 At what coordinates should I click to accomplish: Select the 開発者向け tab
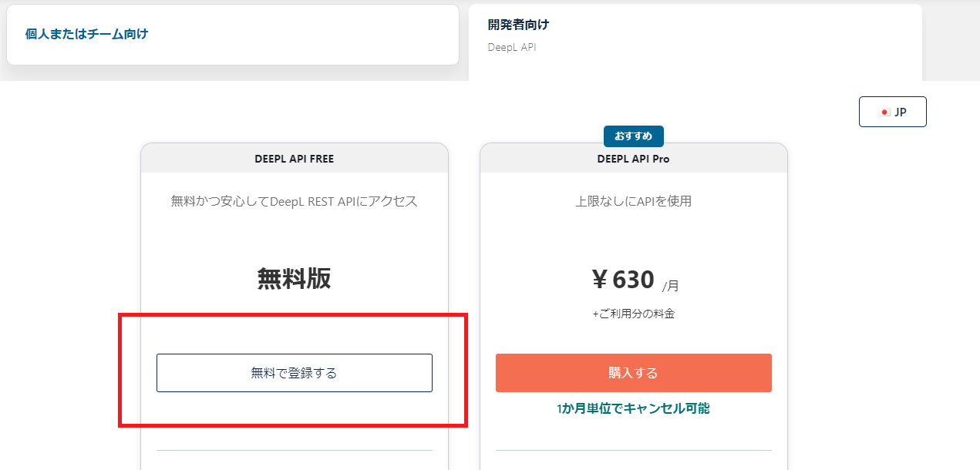[x=695, y=41]
